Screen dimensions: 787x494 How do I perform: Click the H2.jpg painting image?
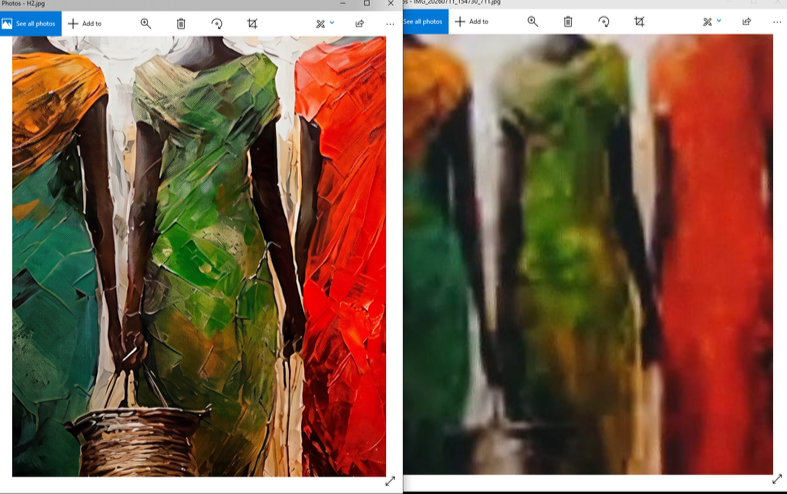coord(199,256)
